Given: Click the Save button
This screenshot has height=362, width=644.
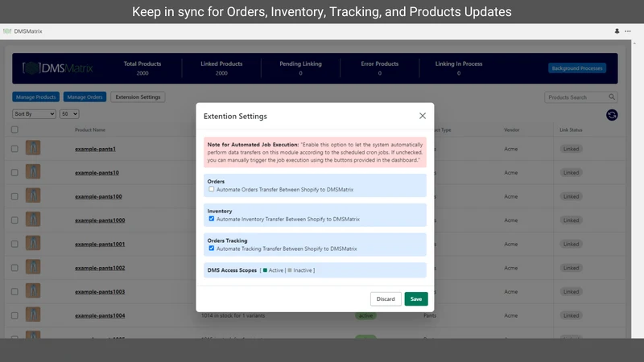Looking at the screenshot, I should click(416, 298).
